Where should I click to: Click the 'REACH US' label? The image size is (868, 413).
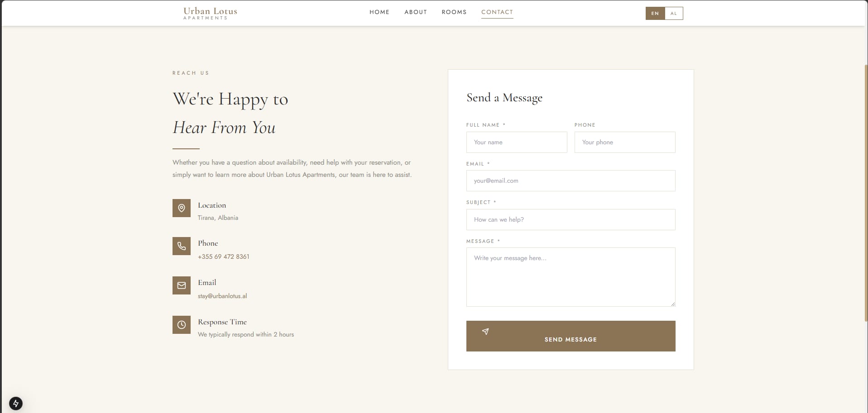pos(191,73)
